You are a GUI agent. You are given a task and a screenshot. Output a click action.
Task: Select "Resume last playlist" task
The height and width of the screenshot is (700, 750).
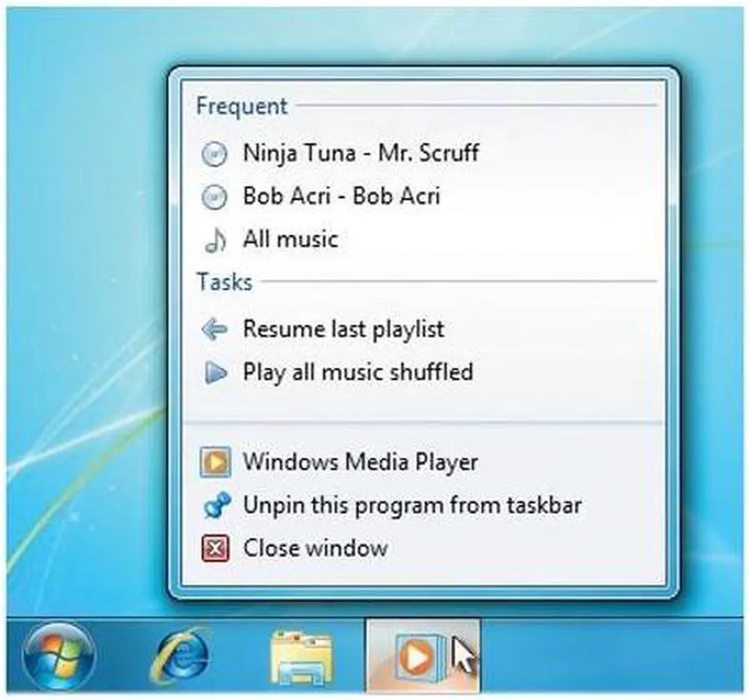click(343, 329)
